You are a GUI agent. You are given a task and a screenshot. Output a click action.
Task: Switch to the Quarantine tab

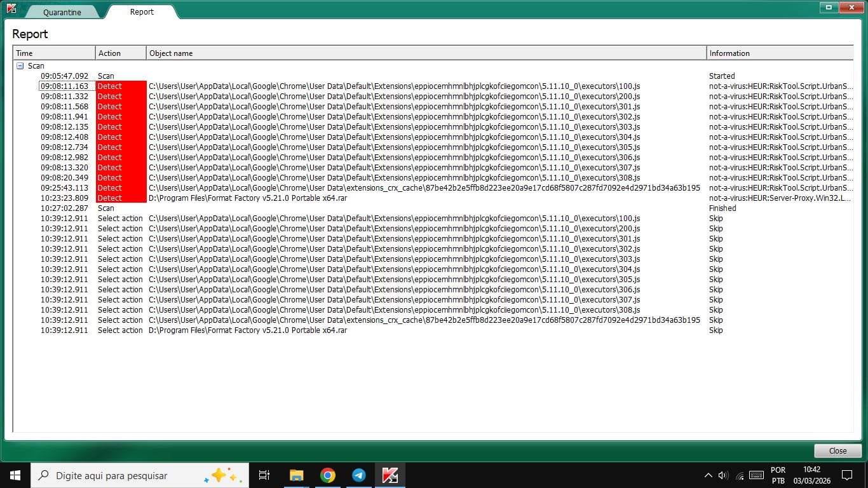[x=62, y=12]
